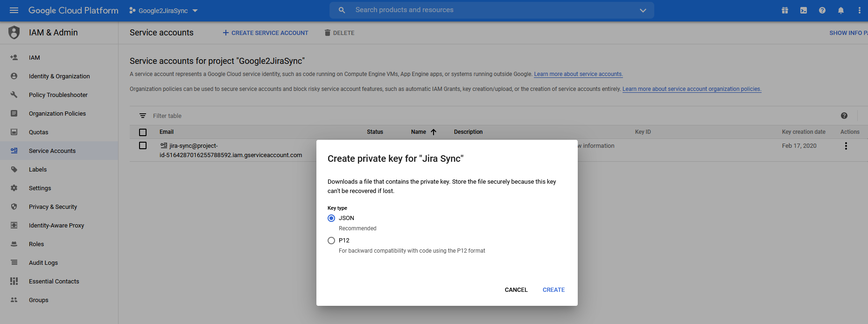Click the table help icon beside filter
Viewport: 868px width, 324px height.
tap(844, 116)
